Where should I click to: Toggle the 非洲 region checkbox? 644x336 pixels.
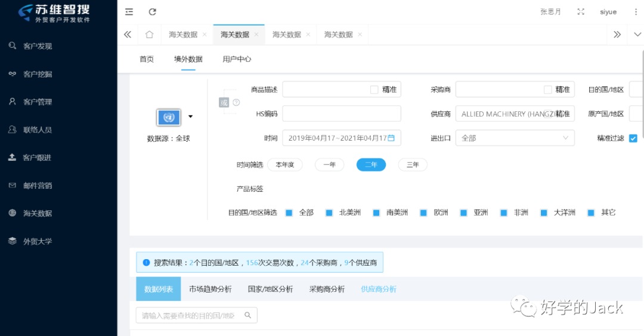(503, 213)
